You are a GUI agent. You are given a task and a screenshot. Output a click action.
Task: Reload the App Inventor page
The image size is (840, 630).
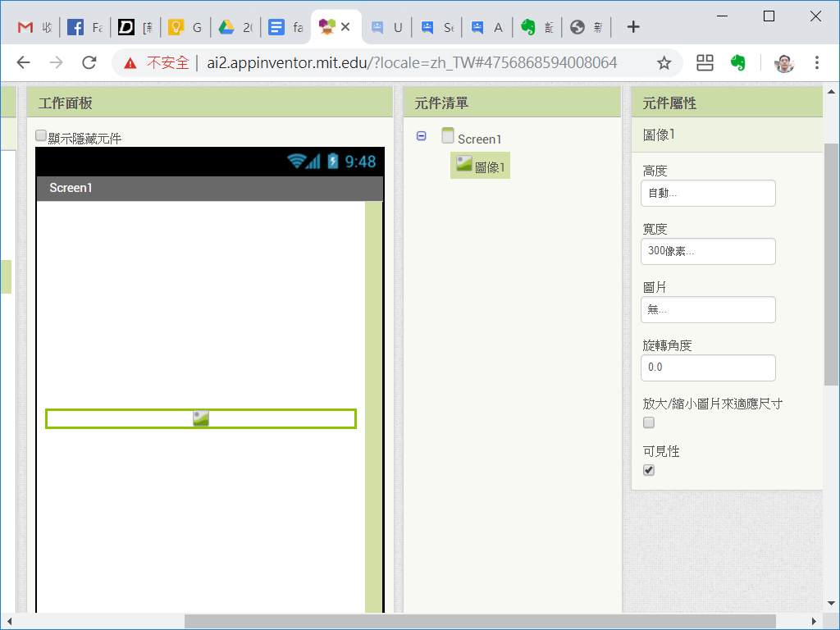(89, 62)
